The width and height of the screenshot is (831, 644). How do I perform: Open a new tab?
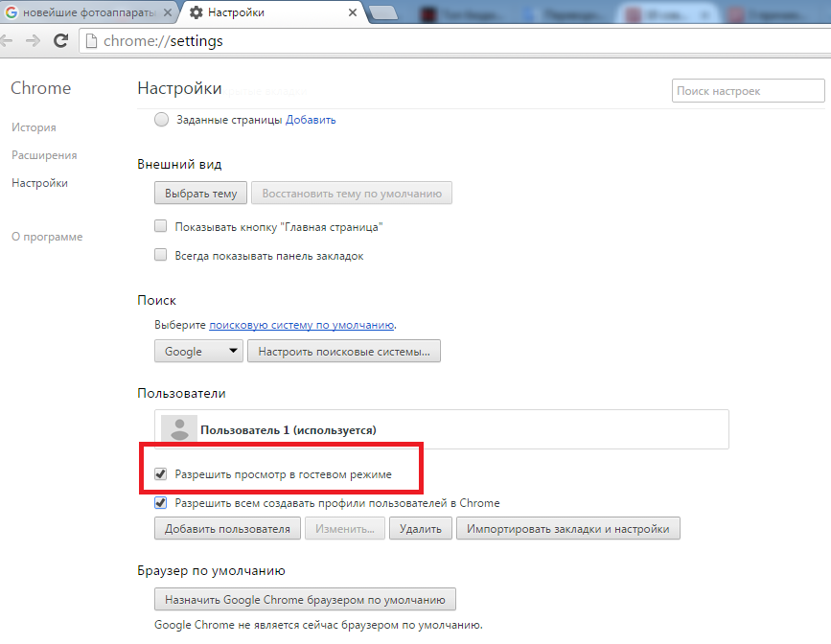(383, 13)
